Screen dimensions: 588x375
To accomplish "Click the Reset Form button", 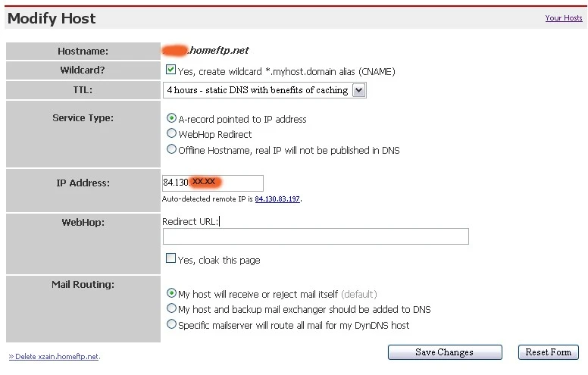I will click(549, 352).
